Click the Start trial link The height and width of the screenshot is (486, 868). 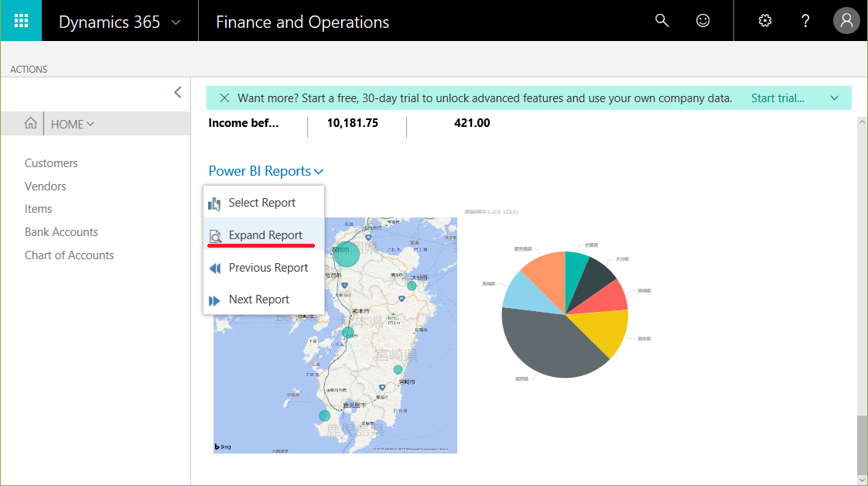[777, 98]
